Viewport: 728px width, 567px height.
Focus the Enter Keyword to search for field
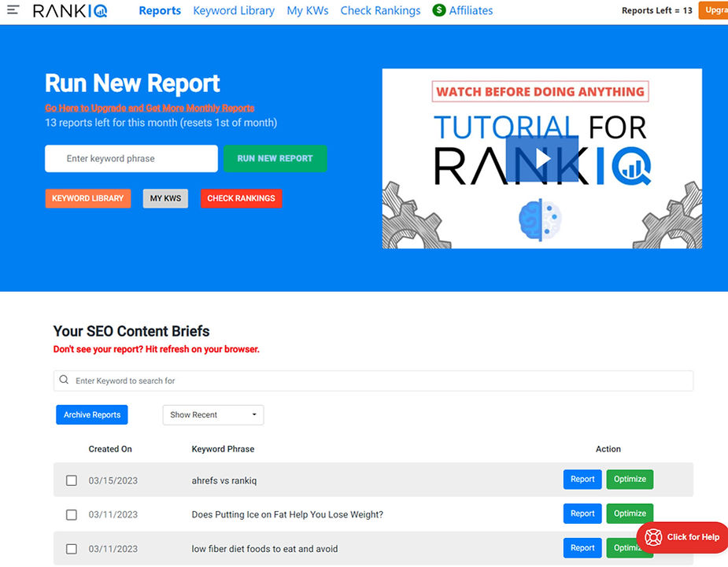373,381
